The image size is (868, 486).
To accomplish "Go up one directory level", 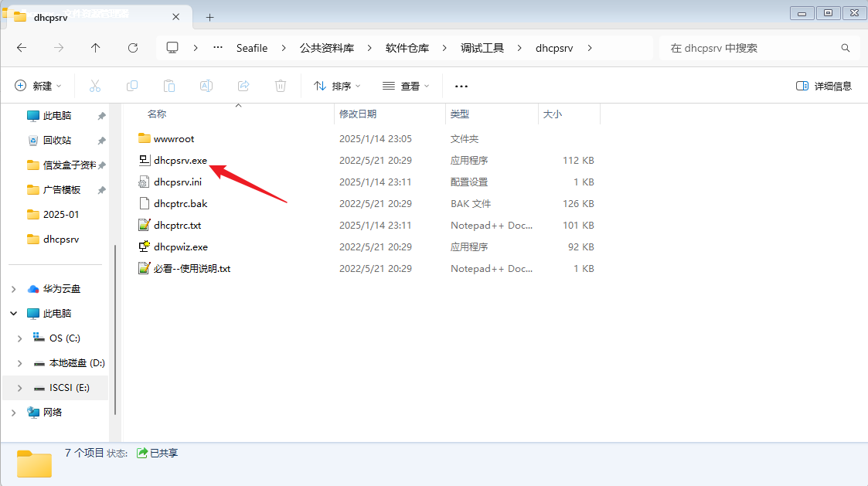I will click(96, 48).
